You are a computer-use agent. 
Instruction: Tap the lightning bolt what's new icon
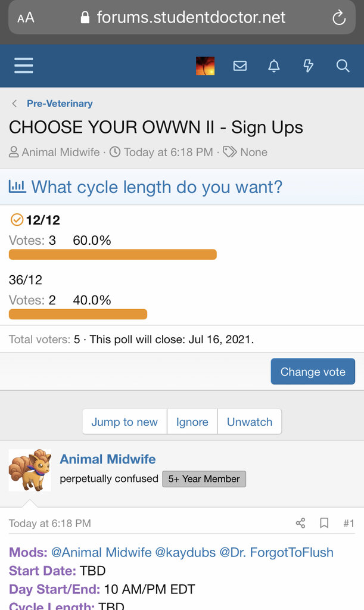(308, 66)
